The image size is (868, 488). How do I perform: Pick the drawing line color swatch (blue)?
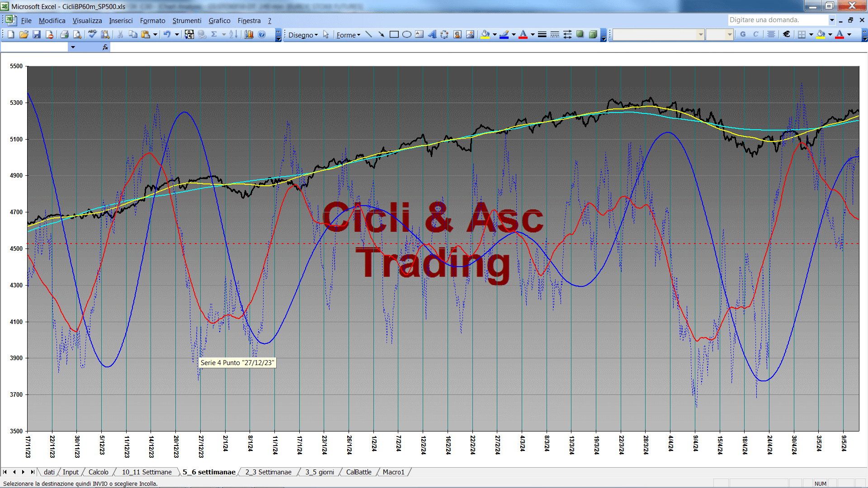click(x=504, y=34)
